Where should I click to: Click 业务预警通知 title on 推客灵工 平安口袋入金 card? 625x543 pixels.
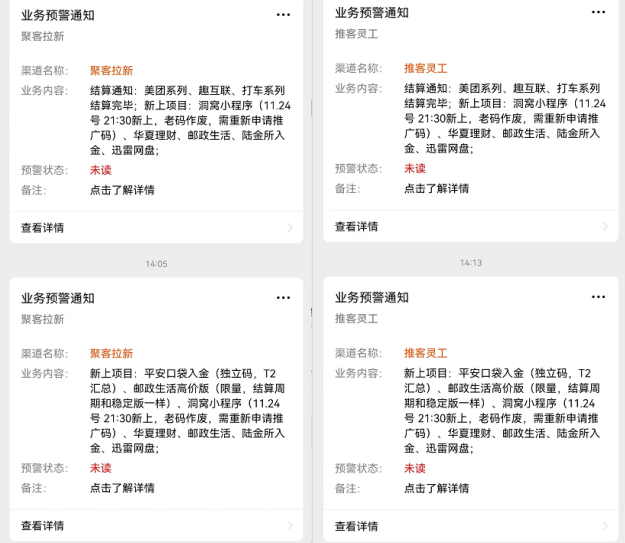tap(371, 297)
